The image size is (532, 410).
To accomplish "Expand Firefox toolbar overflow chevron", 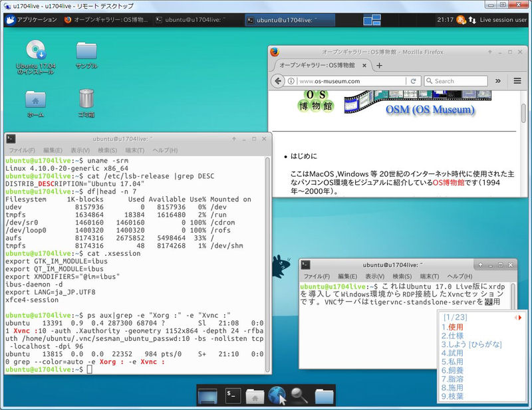I will point(497,81).
